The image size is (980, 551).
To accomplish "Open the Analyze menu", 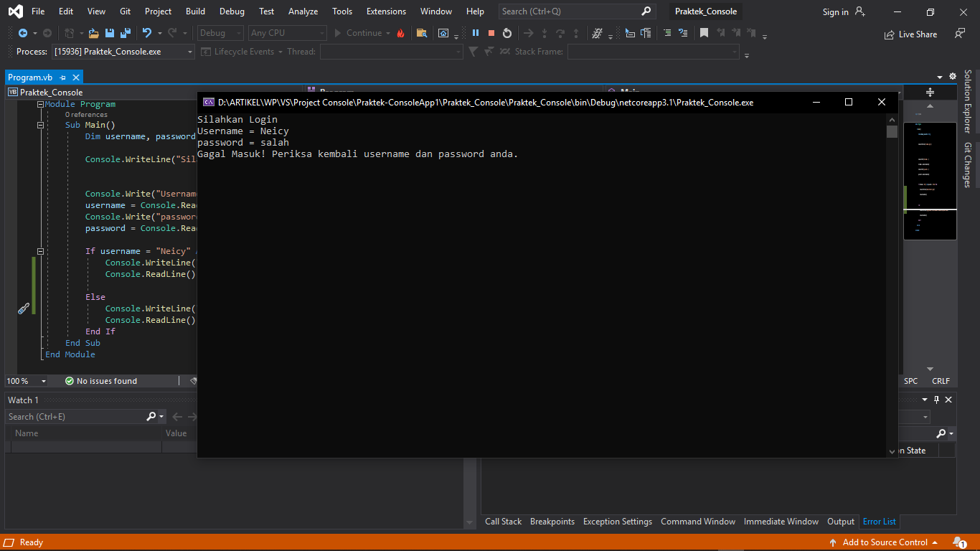I will pos(303,11).
